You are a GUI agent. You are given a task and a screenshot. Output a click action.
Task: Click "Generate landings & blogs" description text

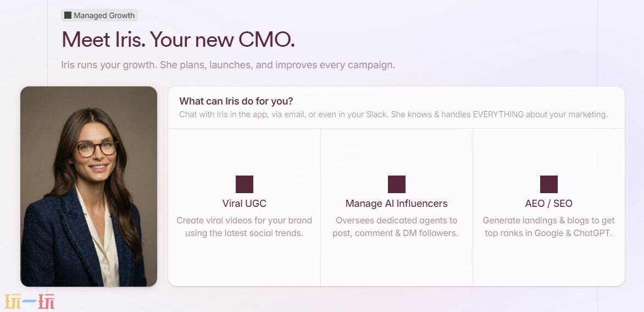(x=548, y=220)
